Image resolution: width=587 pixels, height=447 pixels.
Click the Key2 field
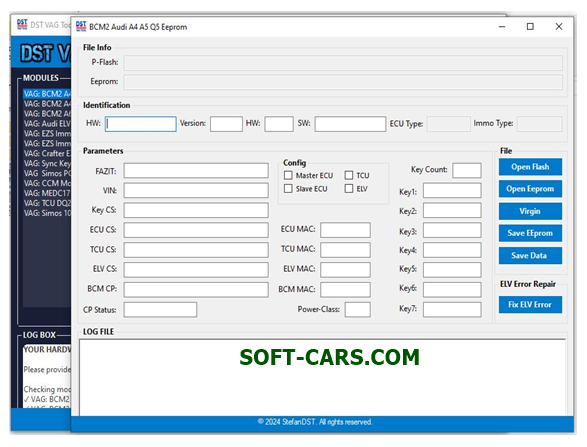(x=452, y=210)
